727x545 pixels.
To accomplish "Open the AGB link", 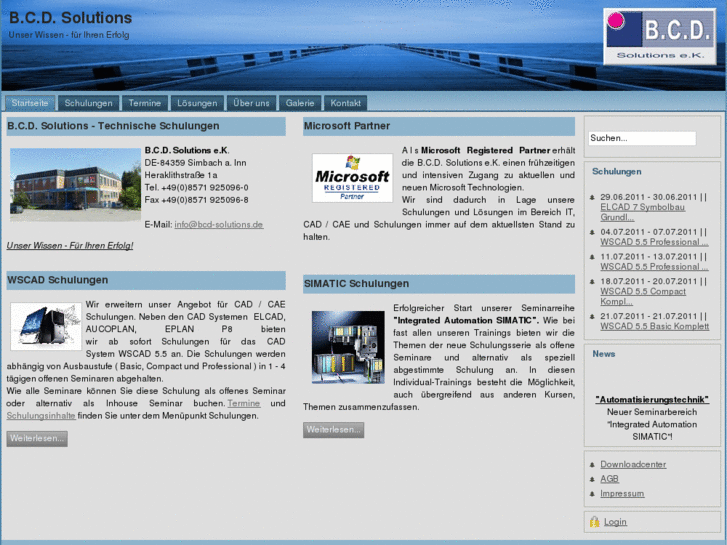I will (610, 479).
